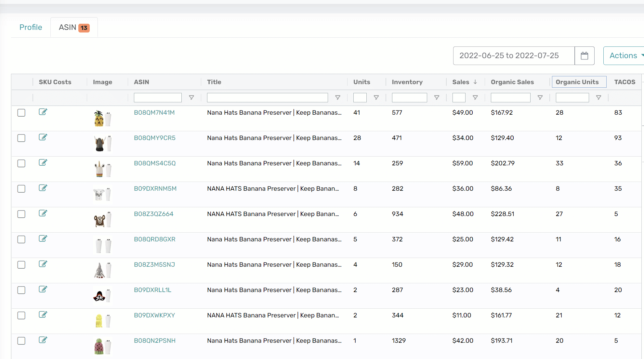The width and height of the screenshot is (644, 359).
Task: Select the checkbox for B08QMY9CR5 row
Action: pos(21,138)
